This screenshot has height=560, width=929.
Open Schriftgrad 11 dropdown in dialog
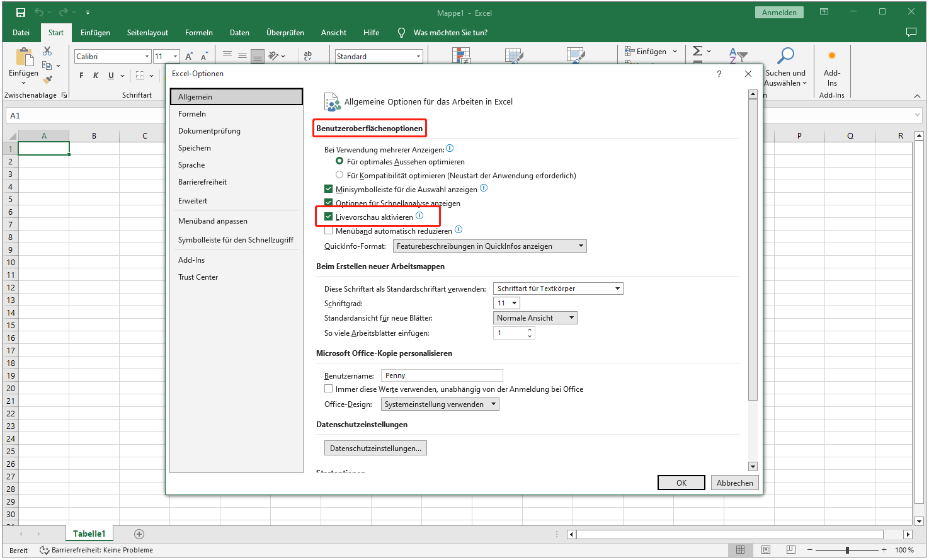coord(506,303)
